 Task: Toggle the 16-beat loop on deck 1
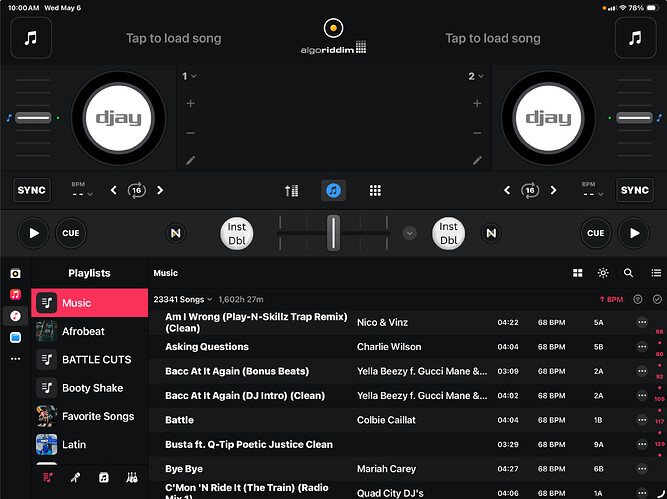tap(137, 190)
